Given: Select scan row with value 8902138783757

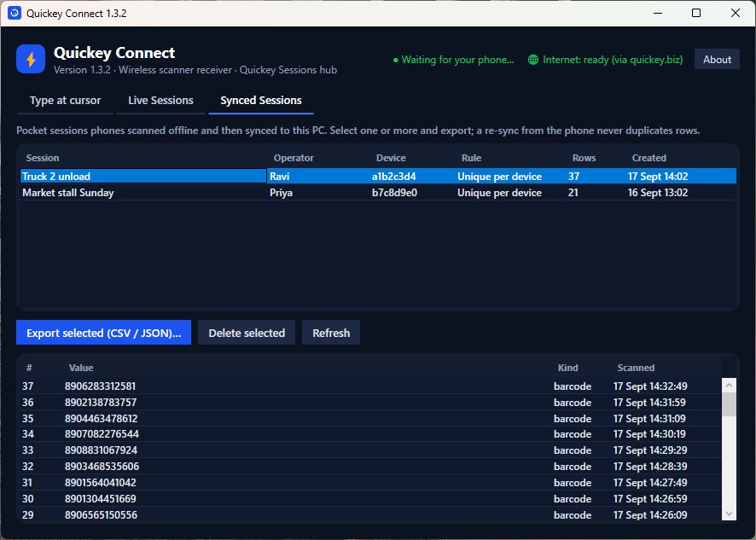Looking at the screenshot, I should pos(370,402).
